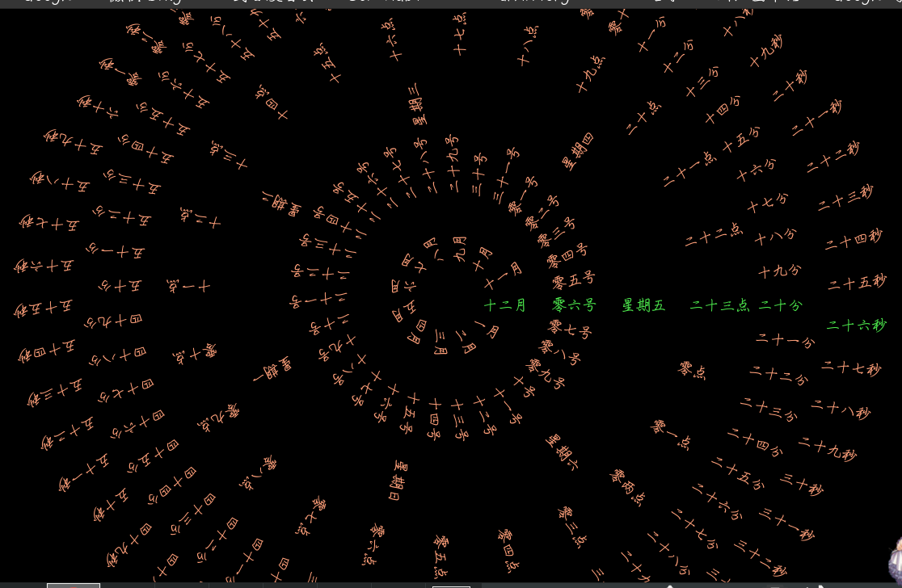Image resolution: width=902 pixels, height=588 pixels.
Task: Select the green seconds label 二十六秒
Action: (857, 325)
